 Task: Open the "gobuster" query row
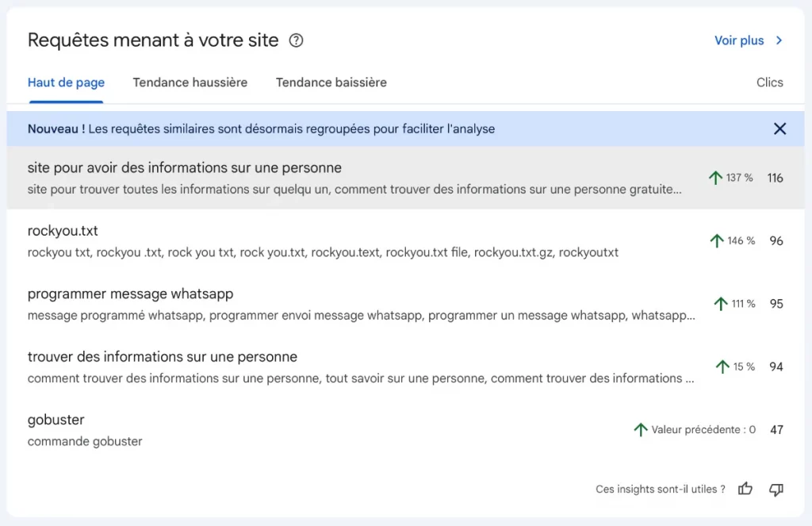pyautogui.click(x=56, y=420)
